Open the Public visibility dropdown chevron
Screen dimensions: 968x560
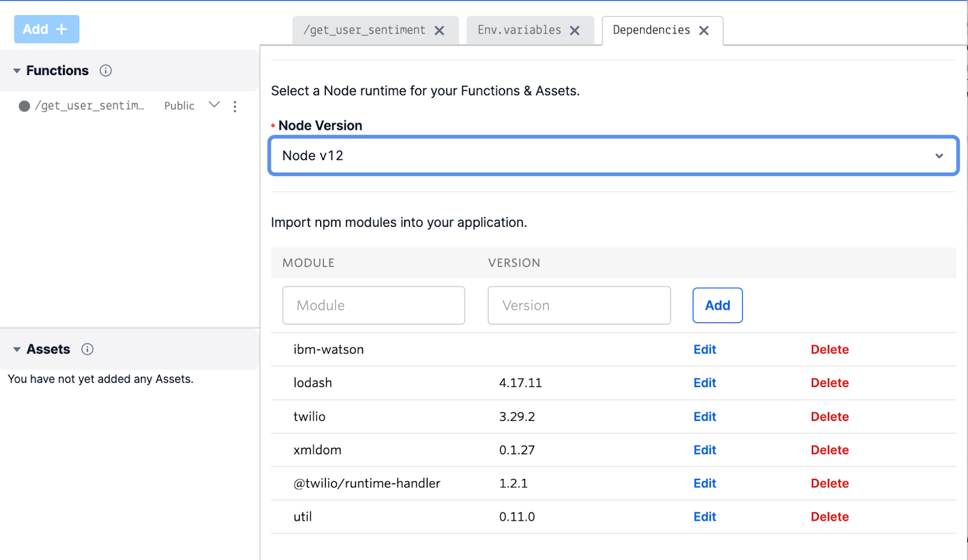pos(214,105)
